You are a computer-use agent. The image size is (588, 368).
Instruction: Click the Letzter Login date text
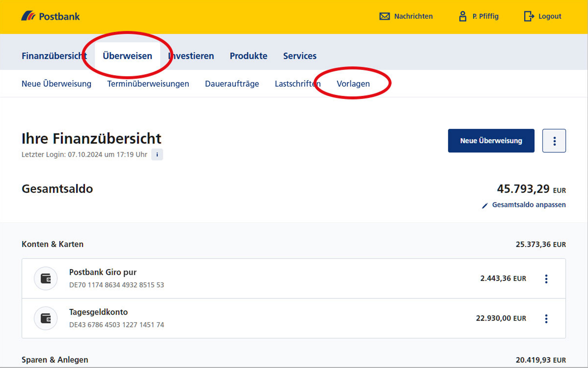84,155
